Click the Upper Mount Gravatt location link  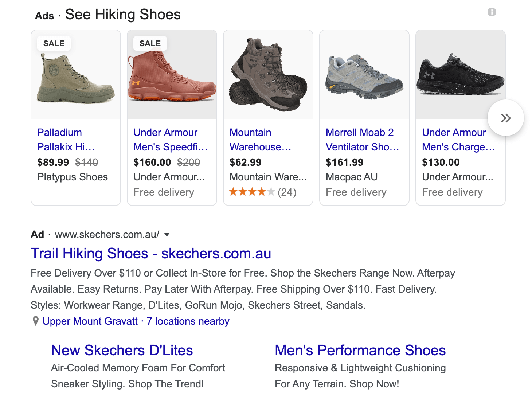(x=90, y=321)
